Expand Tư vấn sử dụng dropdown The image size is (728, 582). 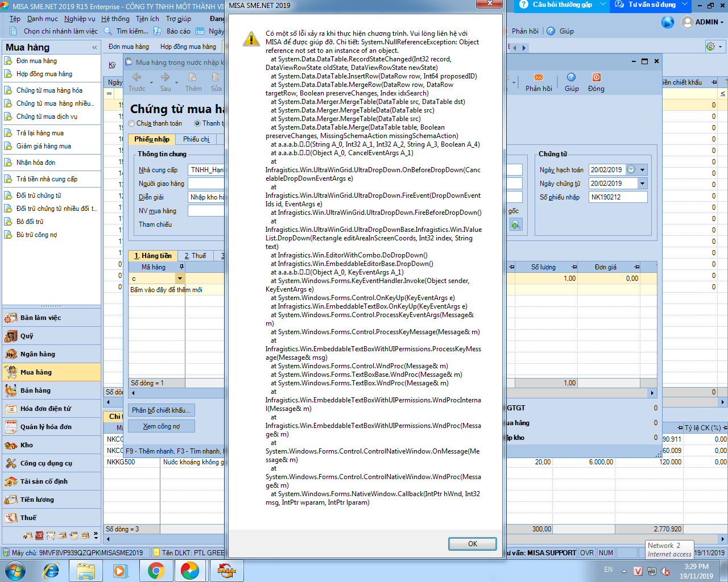coord(685,5)
